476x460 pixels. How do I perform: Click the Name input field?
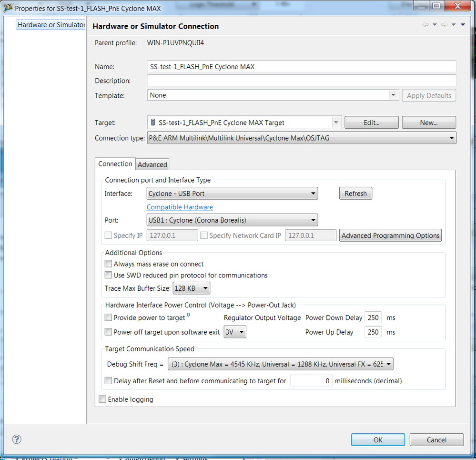(302, 66)
